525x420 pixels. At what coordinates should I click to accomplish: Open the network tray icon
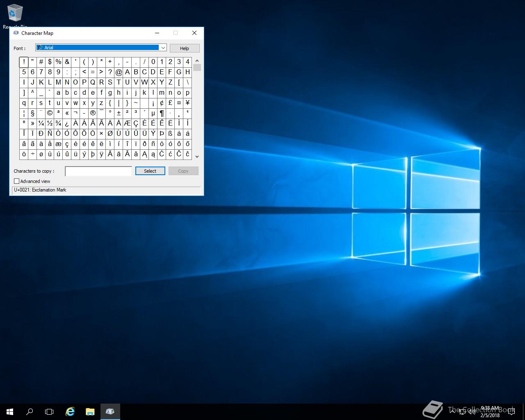(462, 411)
